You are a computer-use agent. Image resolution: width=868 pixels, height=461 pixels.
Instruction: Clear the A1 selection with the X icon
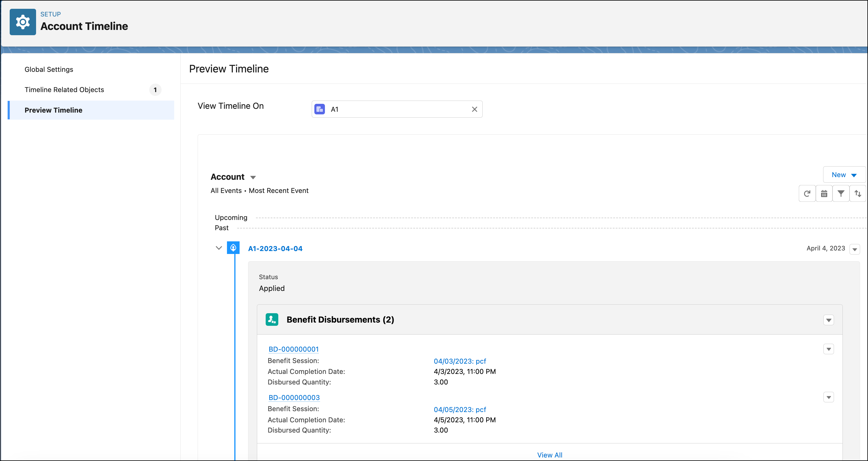pos(474,109)
